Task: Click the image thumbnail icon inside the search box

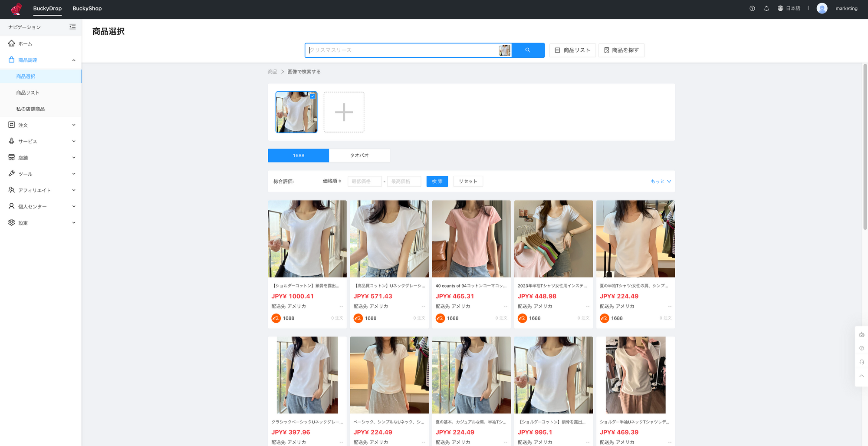Action: [505, 50]
